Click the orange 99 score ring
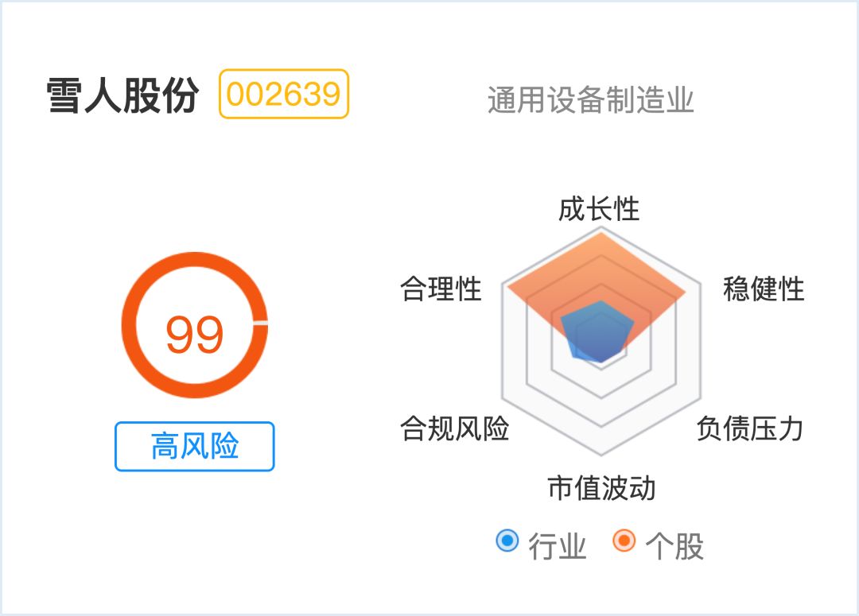 pos(193,331)
